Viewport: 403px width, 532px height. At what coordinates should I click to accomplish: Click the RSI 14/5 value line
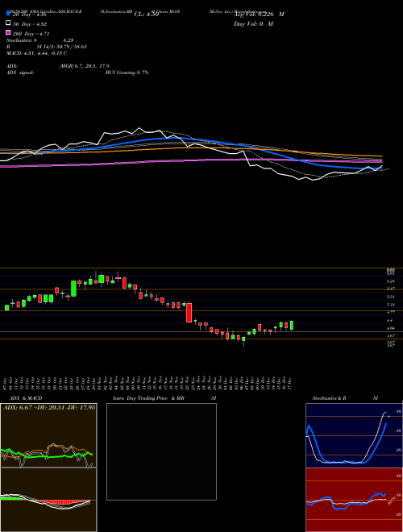pos(47,47)
